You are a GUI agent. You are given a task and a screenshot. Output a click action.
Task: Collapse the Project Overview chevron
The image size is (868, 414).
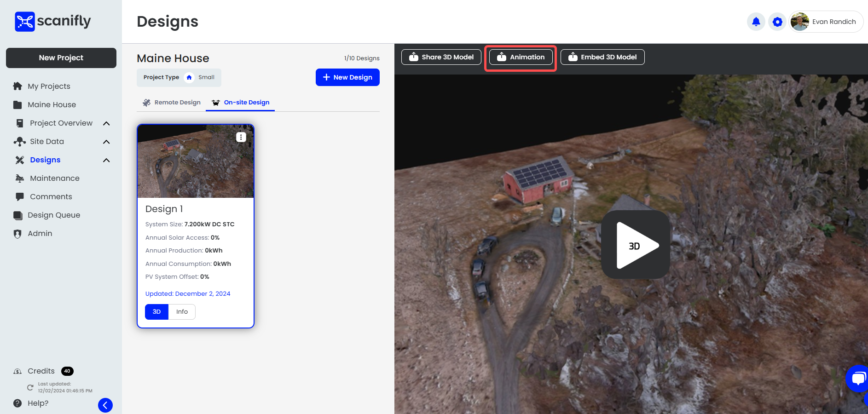pyautogui.click(x=106, y=123)
